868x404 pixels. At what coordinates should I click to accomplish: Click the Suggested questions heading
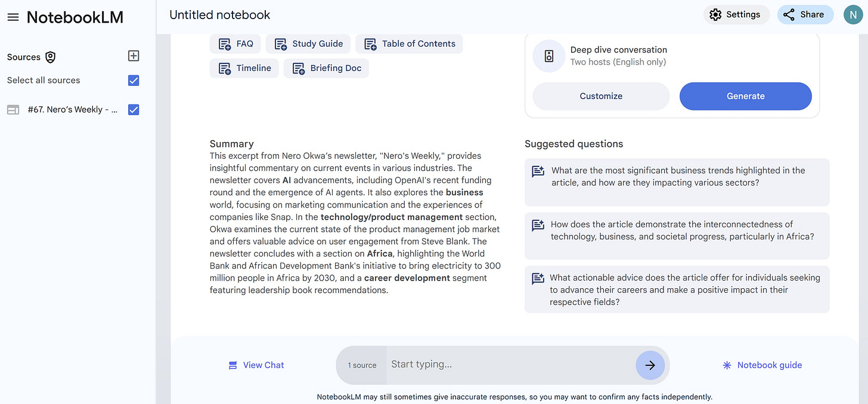[573, 144]
